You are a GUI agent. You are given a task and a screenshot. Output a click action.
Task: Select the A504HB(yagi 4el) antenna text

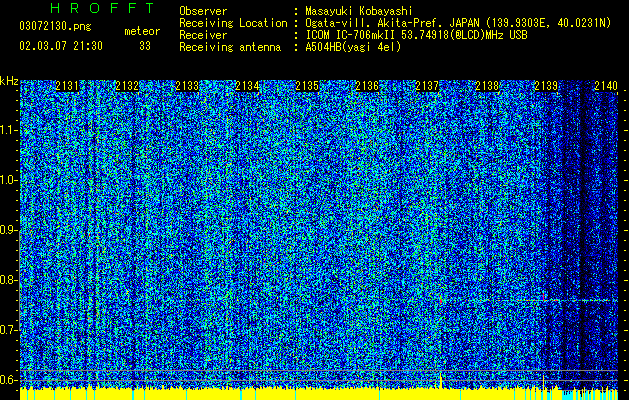353,47
